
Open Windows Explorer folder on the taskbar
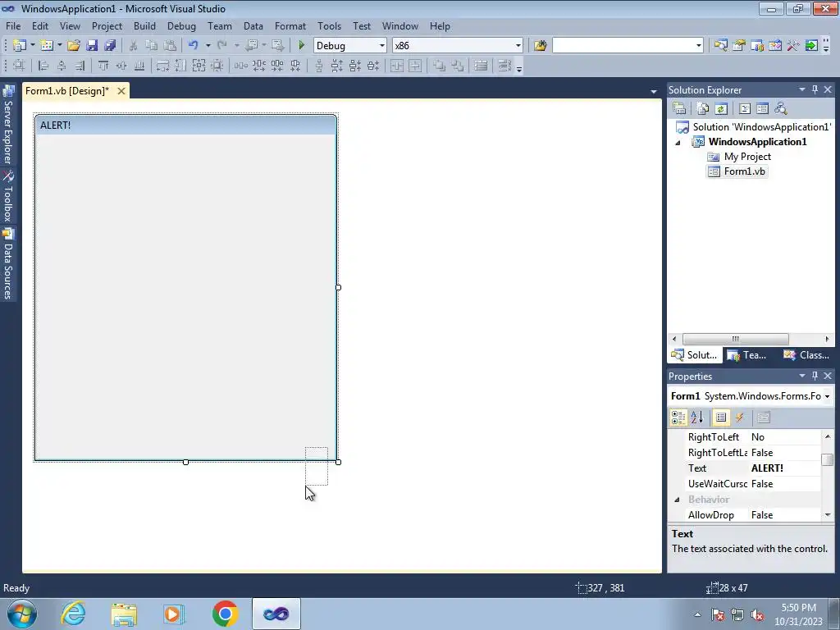[x=124, y=614]
